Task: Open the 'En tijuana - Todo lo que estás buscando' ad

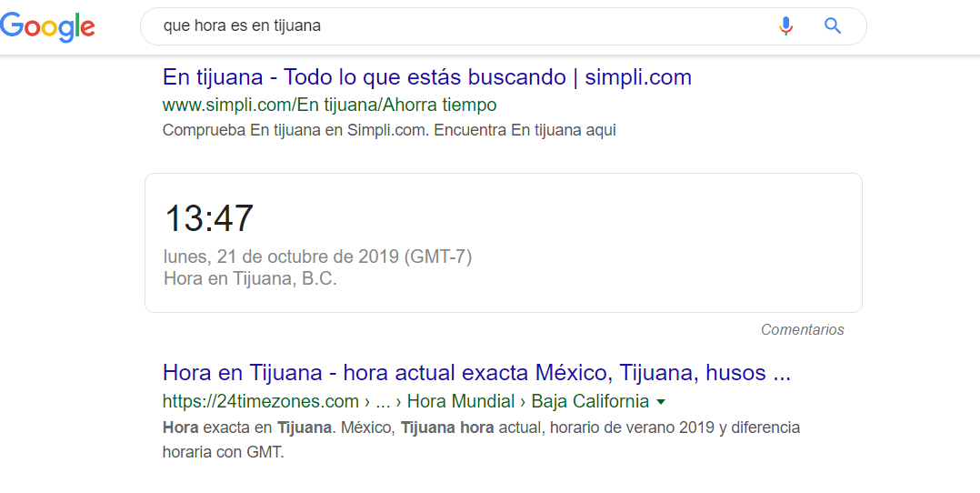Action: [x=426, y=77]
